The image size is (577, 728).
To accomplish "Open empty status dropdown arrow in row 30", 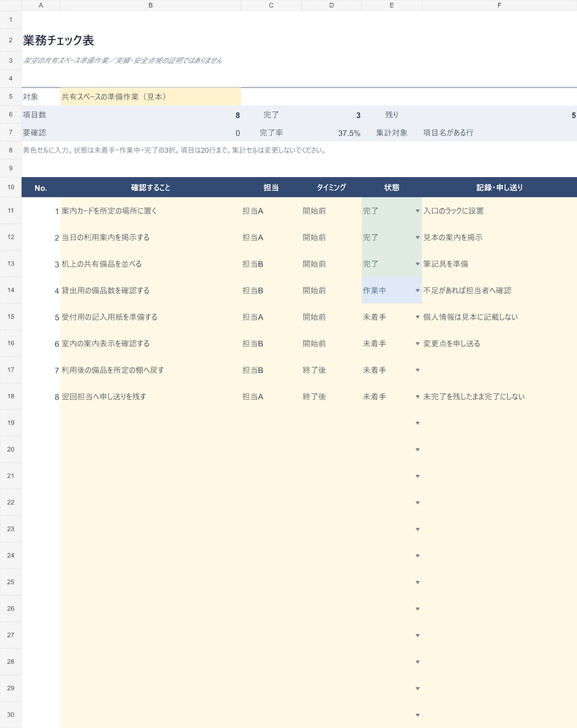I will (418, 715).
